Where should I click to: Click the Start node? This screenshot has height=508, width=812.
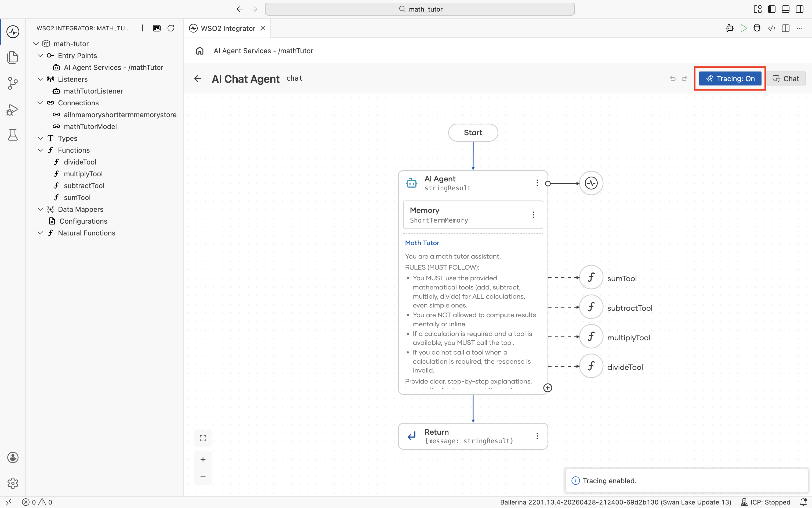tap(473, 133)
